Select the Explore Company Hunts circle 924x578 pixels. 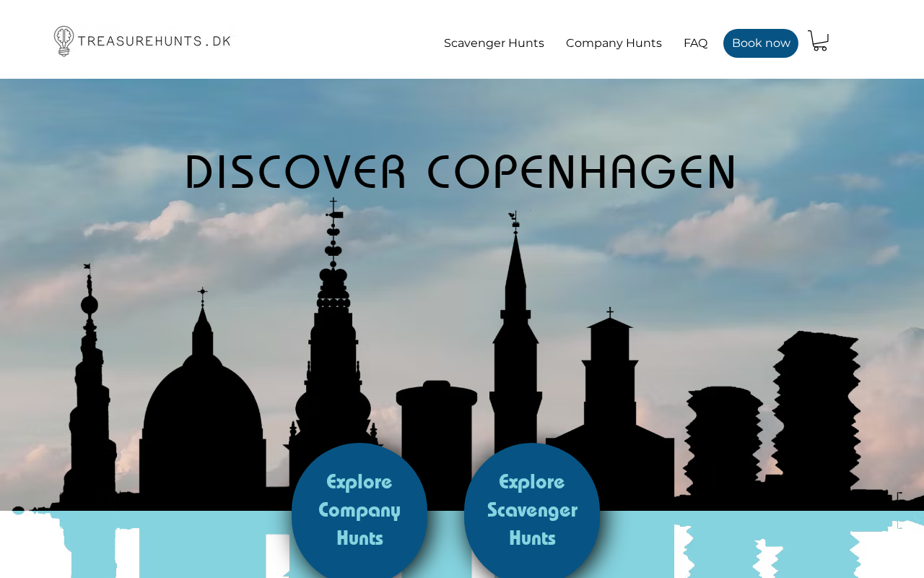click(x=359, y=510)
